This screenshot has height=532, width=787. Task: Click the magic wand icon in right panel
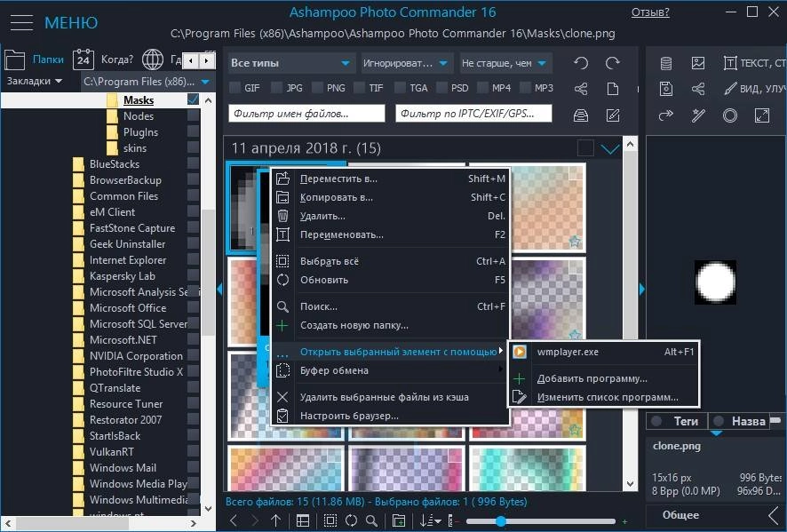(x=698, y=116)
